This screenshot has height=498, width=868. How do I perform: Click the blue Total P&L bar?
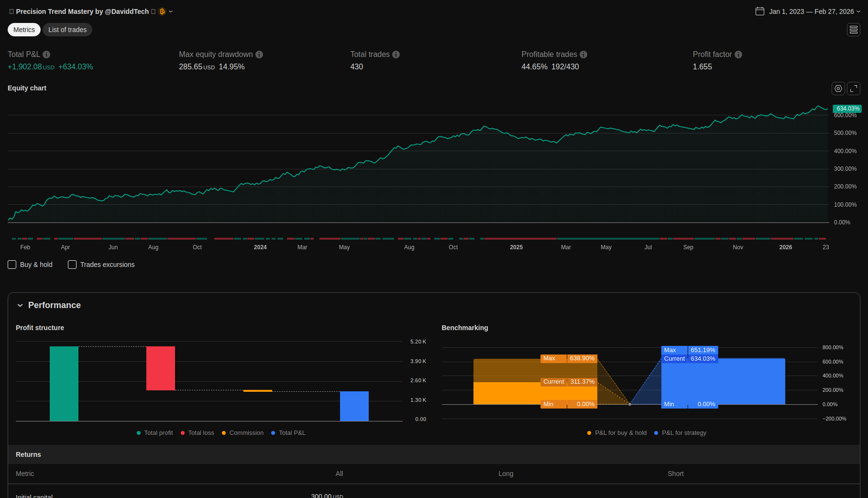[x=354, y=406]
